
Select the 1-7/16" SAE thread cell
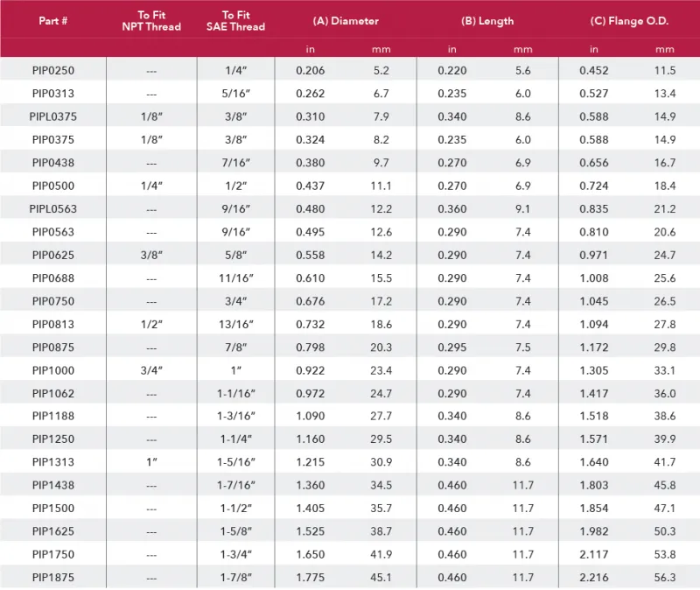point(235,485)
